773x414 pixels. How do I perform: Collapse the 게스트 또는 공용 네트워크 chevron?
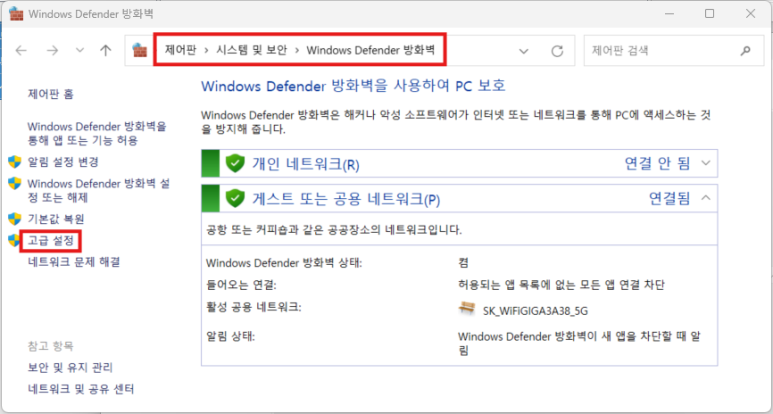[x=705, y=198]
